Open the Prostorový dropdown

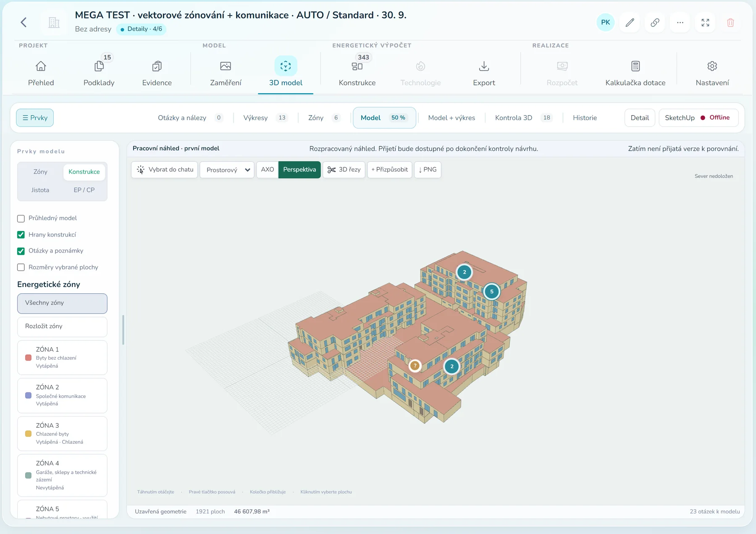point(227,170)
